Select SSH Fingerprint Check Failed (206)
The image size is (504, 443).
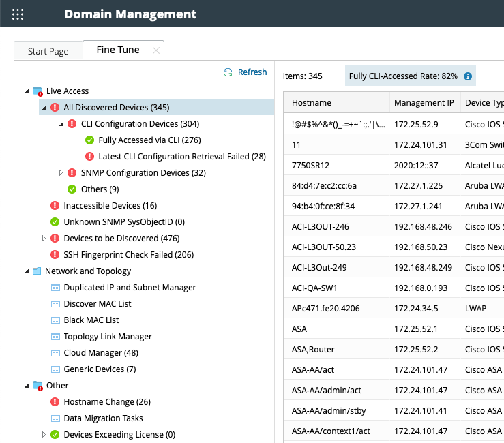[x=128, y=255]
